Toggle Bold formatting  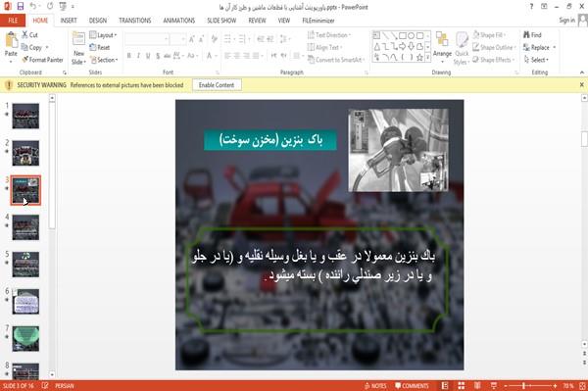(x=128, y=56)
